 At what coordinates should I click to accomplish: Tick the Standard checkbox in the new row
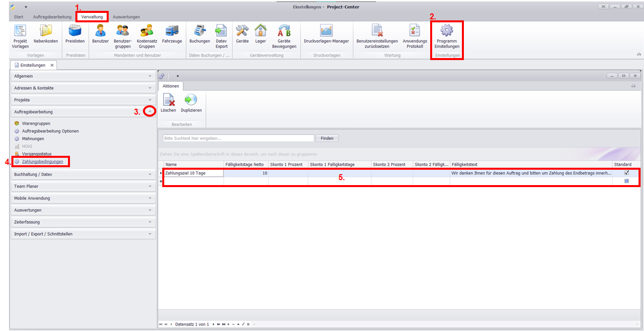click(627, 181)
